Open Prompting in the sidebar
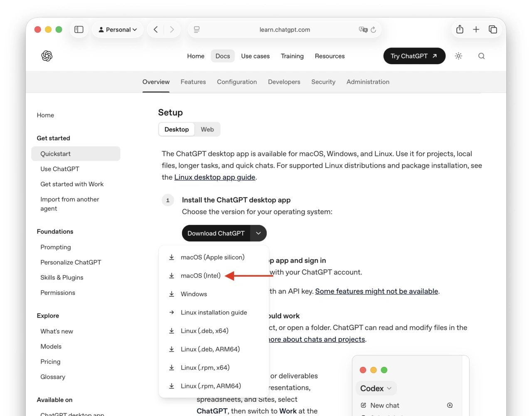The image size is (532, 416). [56, 247]
